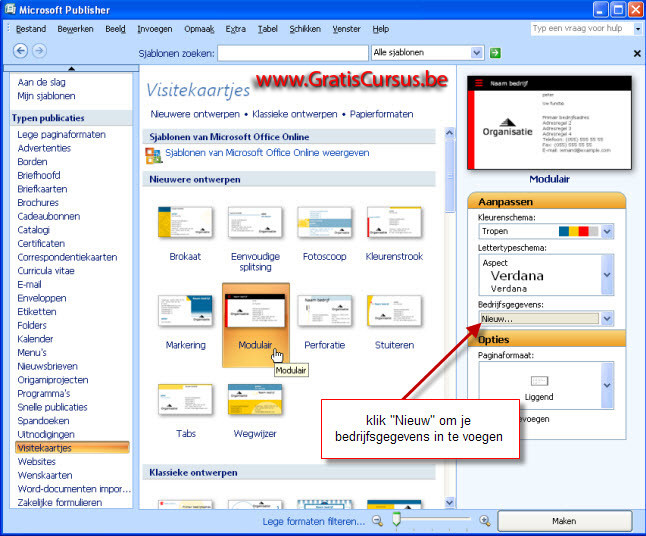Click the Back navigation arrow icon
This screenshot has width=646, height=536.
click(x=20, y=51)
